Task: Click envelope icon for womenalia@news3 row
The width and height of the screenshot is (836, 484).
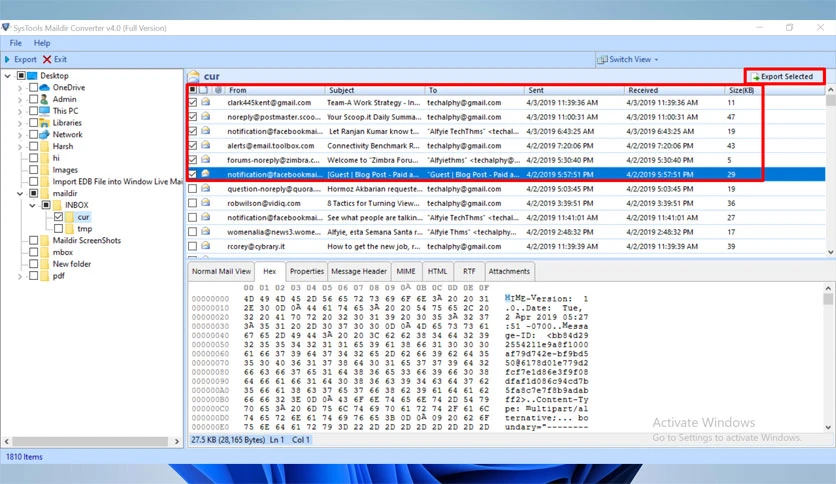Action: [x=205, y=231]
